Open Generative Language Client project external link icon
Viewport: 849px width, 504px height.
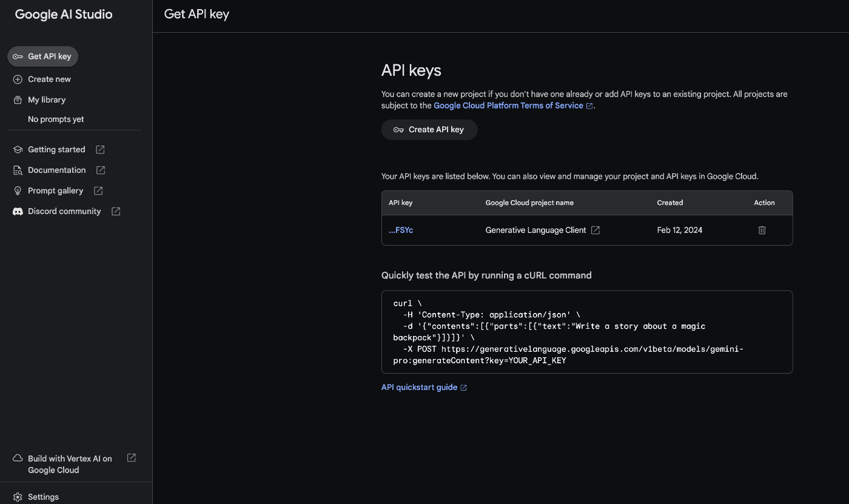(596, 230)
